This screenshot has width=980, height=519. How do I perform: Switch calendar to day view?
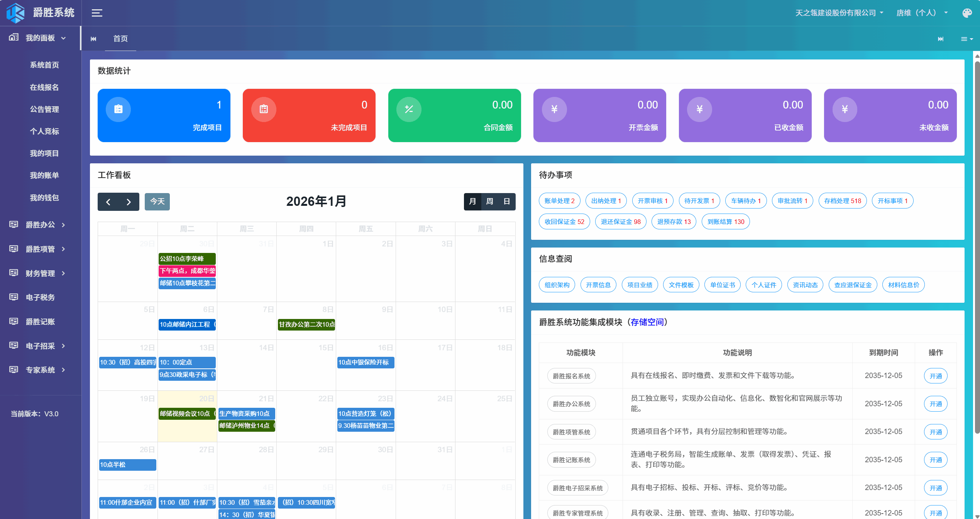[507, 202]
